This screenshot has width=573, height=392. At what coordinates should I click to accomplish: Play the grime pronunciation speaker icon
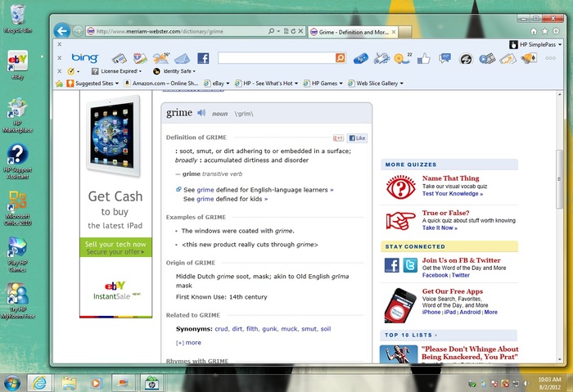click(x=201, y=113)
